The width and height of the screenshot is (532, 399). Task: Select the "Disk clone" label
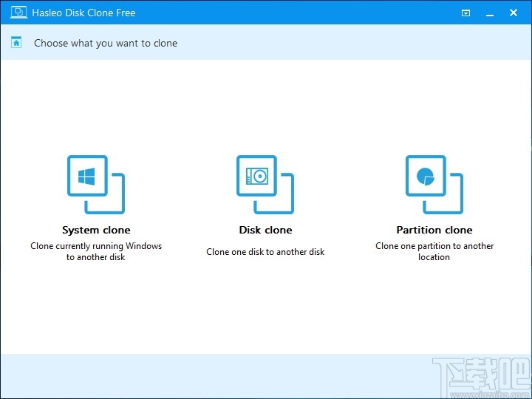265,230
